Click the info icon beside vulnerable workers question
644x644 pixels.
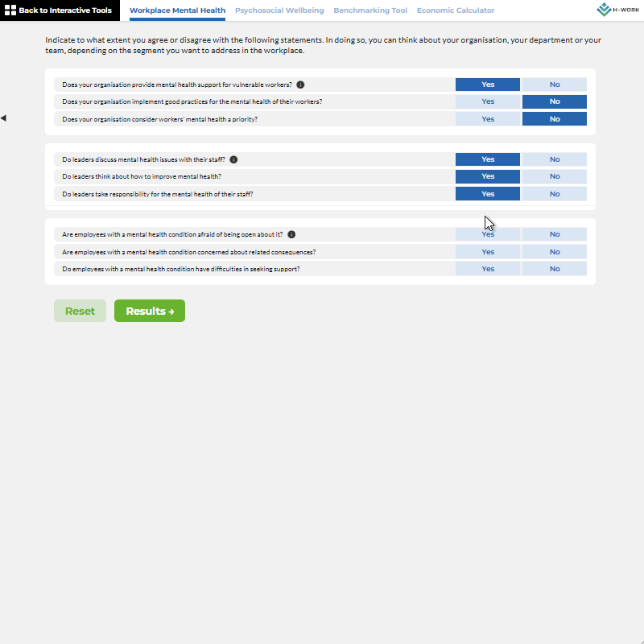tap(300, 85)
